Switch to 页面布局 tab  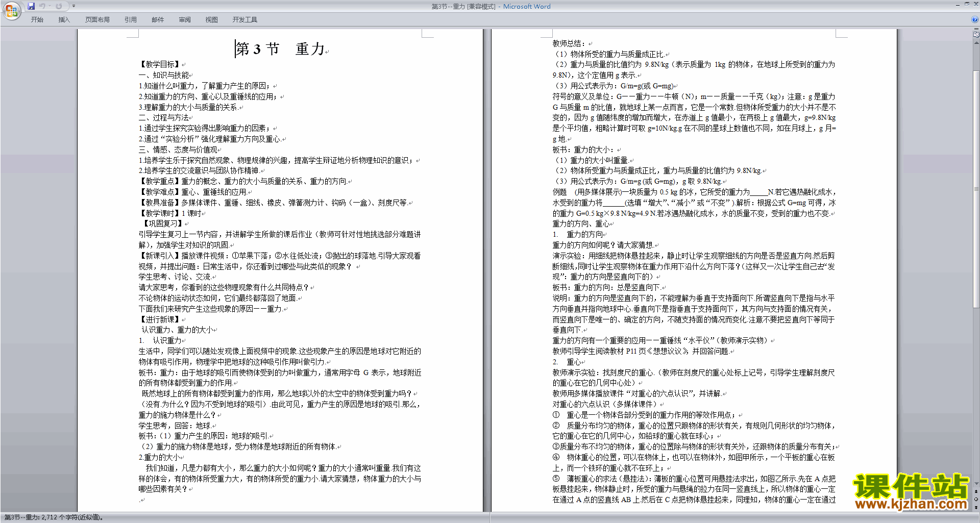click(97, 19)
